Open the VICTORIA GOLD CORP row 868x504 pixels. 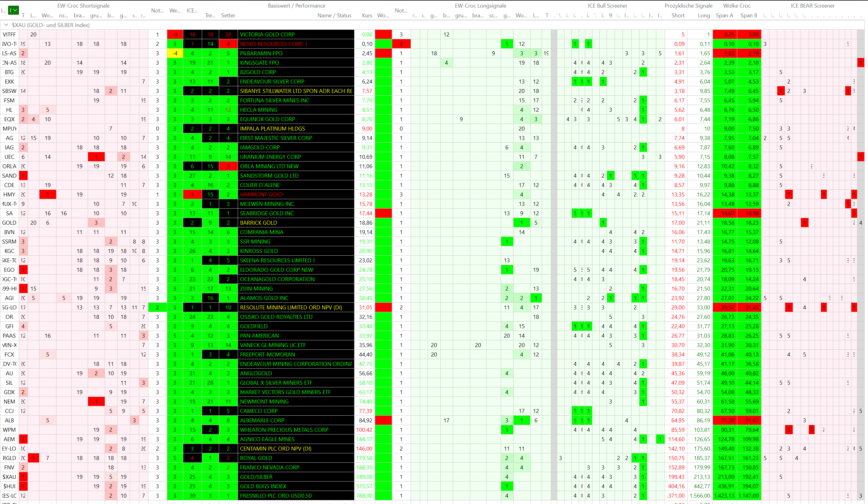click(267, 34)
